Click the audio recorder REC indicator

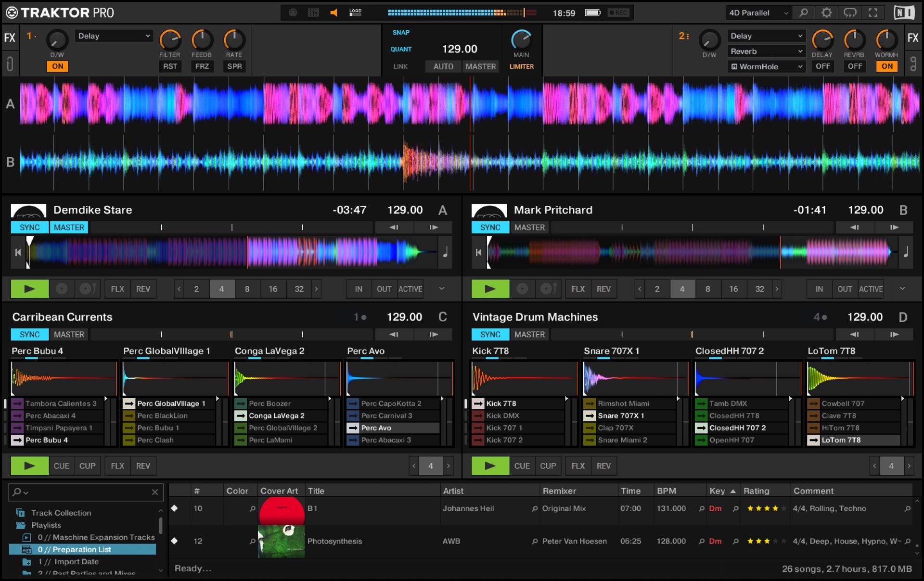[x=618, y=13]
